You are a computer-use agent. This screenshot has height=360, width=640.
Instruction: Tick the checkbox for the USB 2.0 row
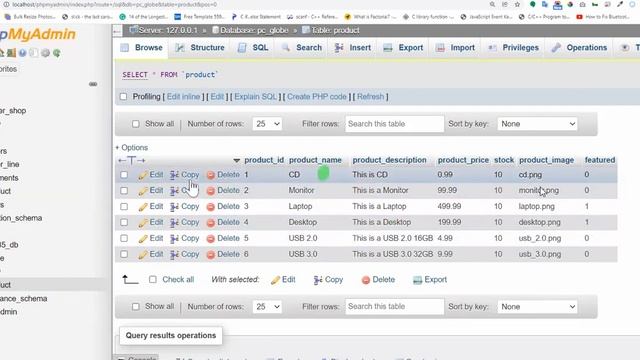124,238
